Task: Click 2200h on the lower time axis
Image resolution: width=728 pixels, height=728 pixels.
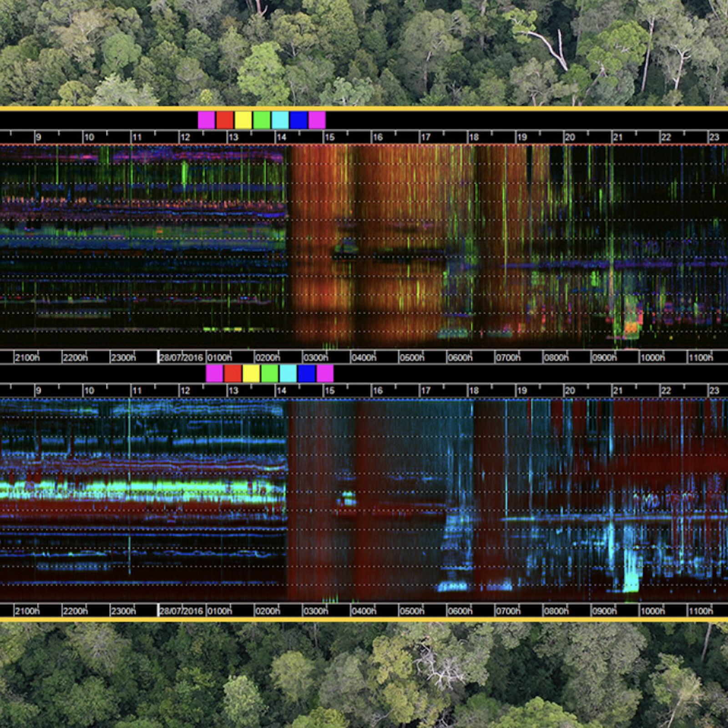Action: (x=75, y=611)
